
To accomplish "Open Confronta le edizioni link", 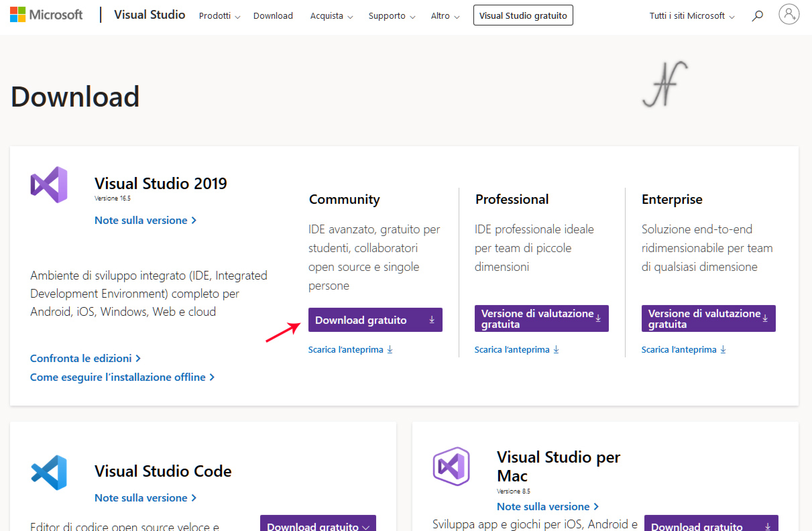I will [85, 359].
